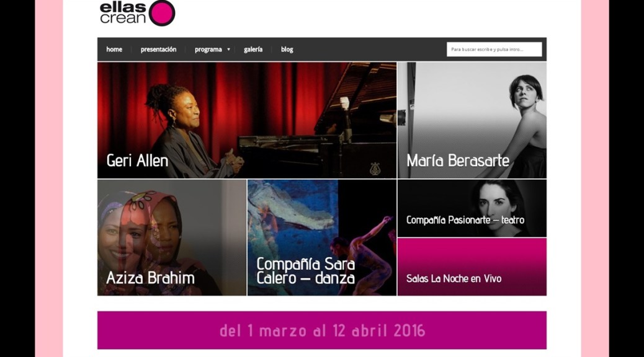Viewport: 644px width, 357px height.
Task: Open the Aziza Brahim tile
Action: [x=172, y=237]
